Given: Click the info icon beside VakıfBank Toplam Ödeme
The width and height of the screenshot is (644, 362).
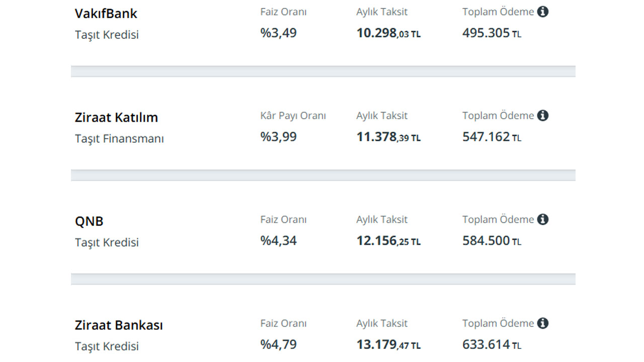Looking at the screenshot, I should 542,12.
